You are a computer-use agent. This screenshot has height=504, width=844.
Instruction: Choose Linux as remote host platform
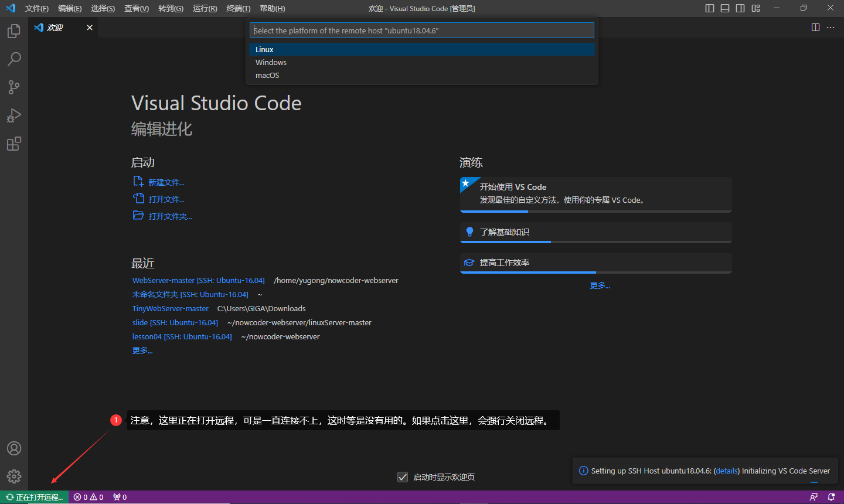[422, 50]
